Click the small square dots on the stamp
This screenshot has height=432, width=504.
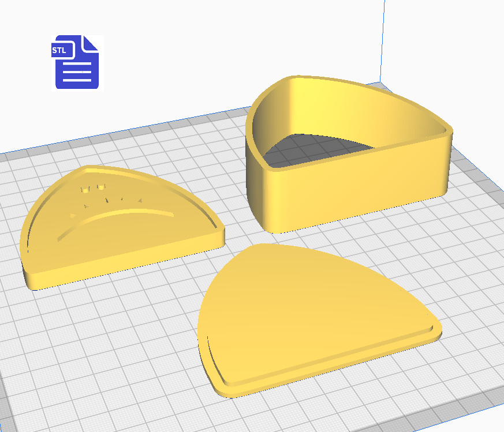pyautogui.click(x=94, y=189)
